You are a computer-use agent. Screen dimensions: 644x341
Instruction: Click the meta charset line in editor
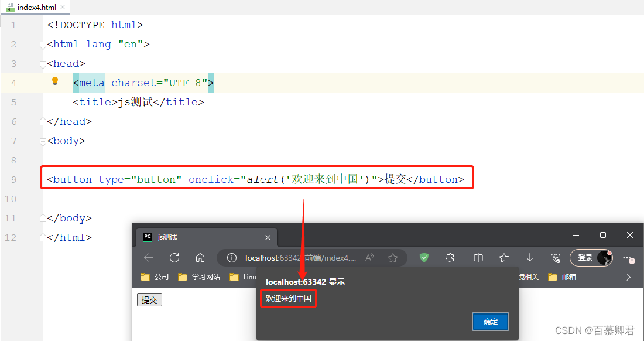(143, 83)
